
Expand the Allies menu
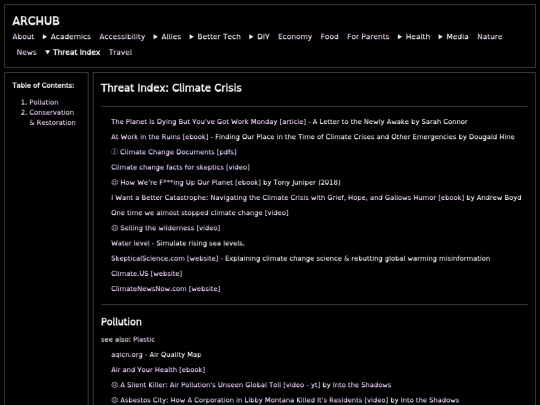tap(167, 37)
